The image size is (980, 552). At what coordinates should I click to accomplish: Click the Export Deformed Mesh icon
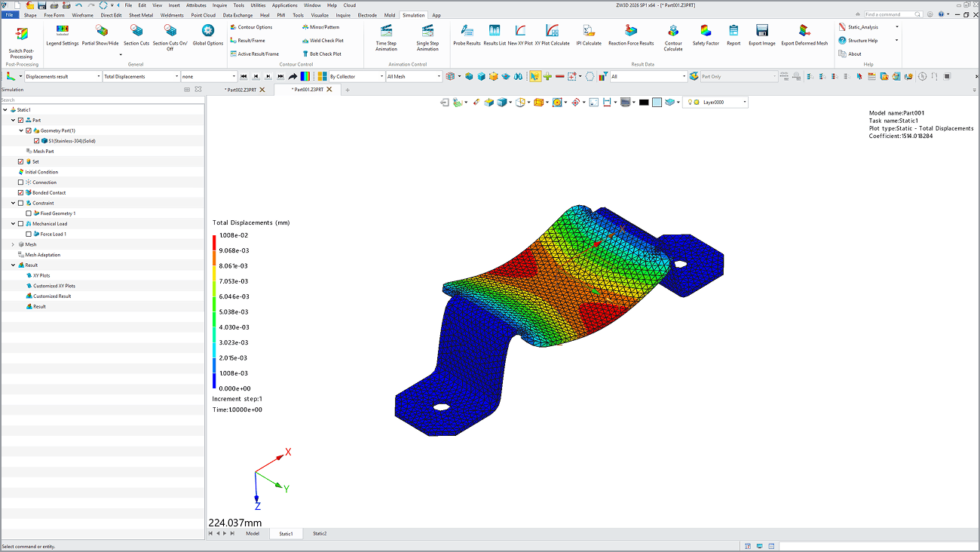pyautogui.click(x=804, y=32)
